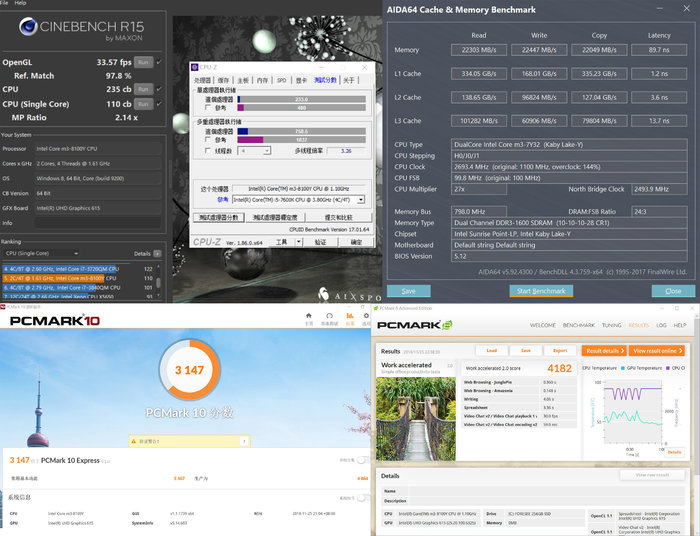This screenshot has width=700, height=536.
Task: Switch to the SPD tab in CPU-Z
Action: pyautogui.click(x=281, y=80)
